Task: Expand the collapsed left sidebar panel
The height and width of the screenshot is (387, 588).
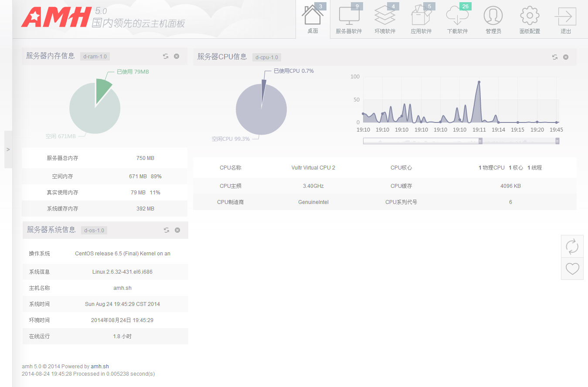Action: point(8,149)
